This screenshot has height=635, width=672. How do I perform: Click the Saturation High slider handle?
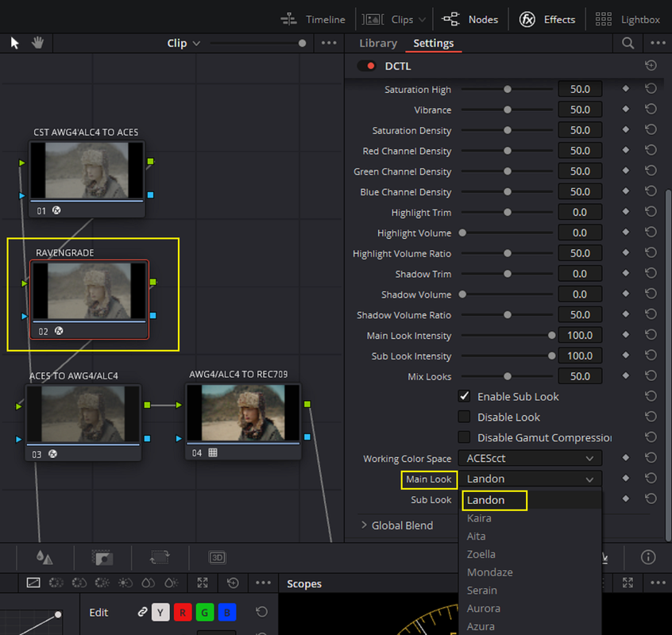pyautogui.click(x=508, y=89)
